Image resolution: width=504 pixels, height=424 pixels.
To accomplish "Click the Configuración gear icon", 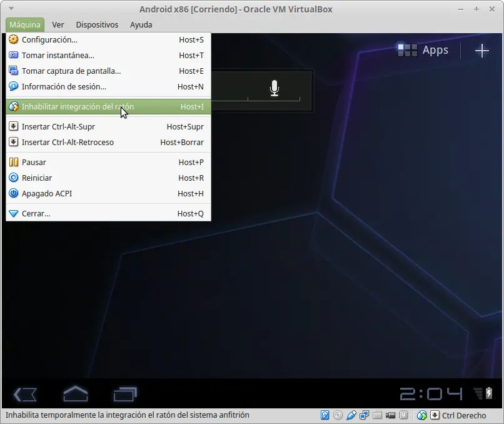I will click(x=14, y=39).
